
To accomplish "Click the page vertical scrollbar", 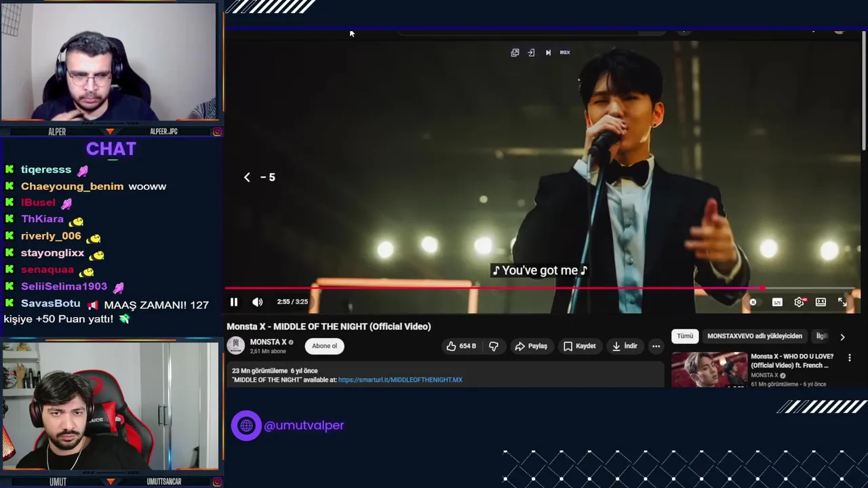I will tap(864, 91).
